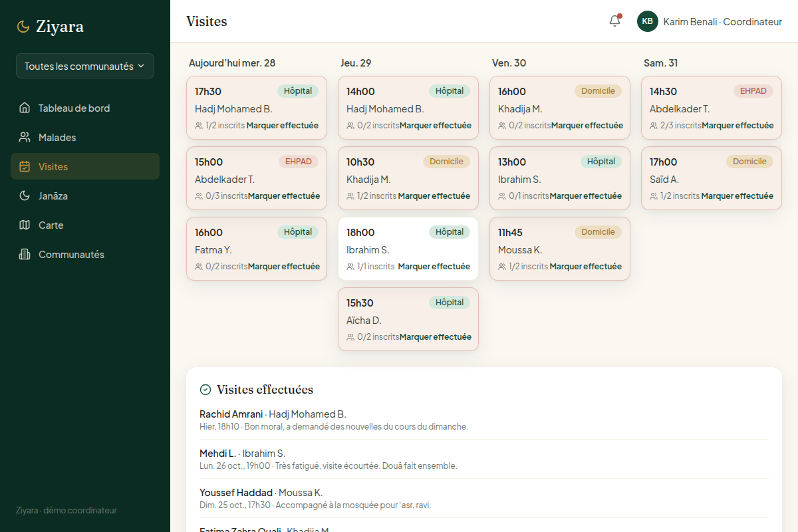Click the "0/3 inscrits" count
798x532 pixels.
point(227,196)
